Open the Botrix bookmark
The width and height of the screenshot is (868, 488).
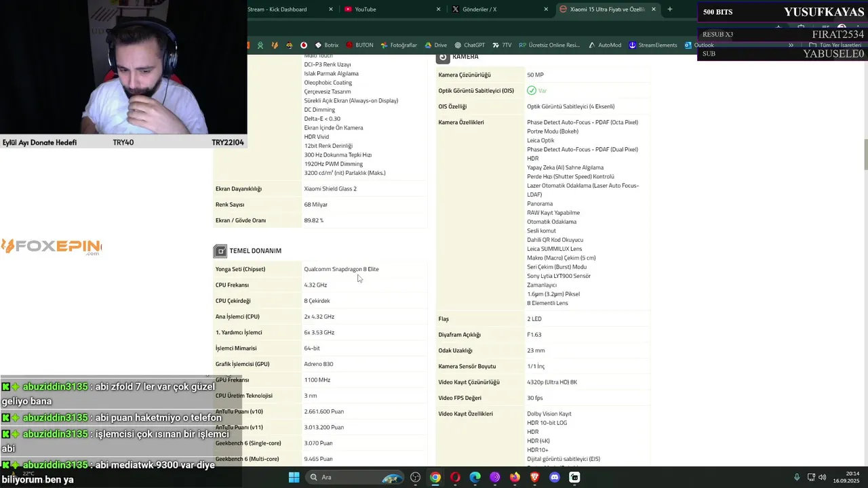[326, 45]
